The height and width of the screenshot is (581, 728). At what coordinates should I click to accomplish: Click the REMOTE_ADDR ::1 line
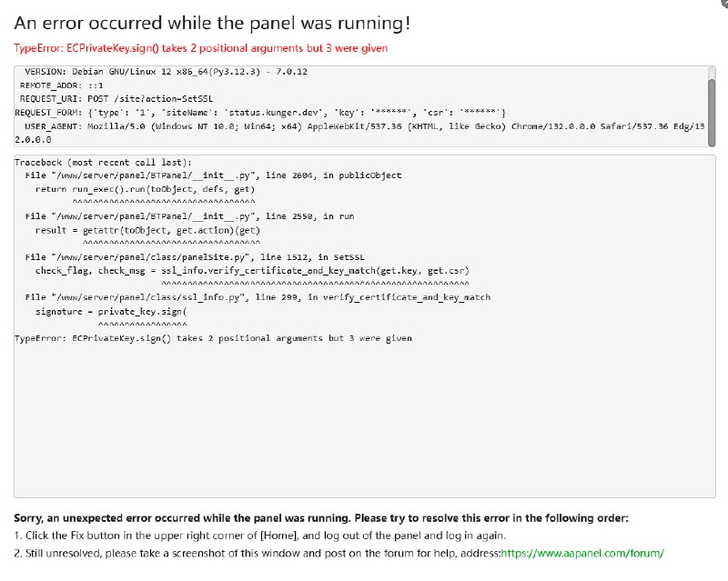pyautogui.click(x=61, y=85)
